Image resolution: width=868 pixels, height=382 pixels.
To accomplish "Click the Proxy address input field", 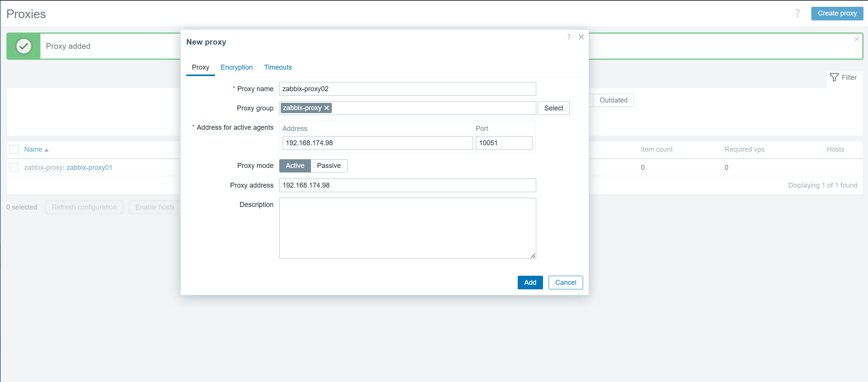I will [407, 185].
